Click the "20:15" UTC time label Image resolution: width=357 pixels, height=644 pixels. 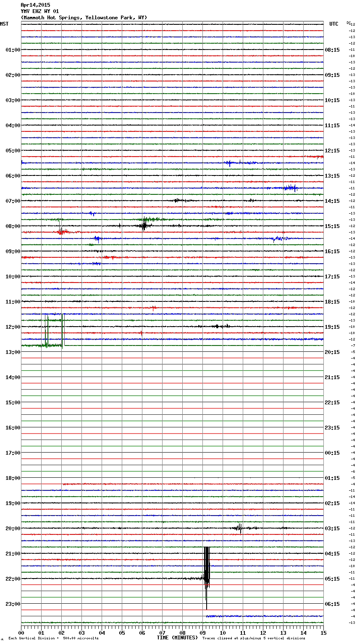pyautogui.click(x=332, y=352)
